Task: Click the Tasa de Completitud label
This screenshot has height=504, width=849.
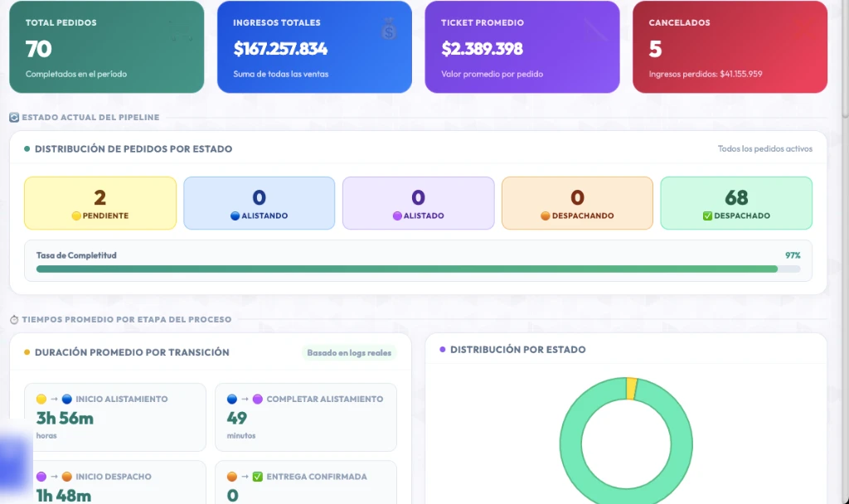Action: click(x=76, y=255)
